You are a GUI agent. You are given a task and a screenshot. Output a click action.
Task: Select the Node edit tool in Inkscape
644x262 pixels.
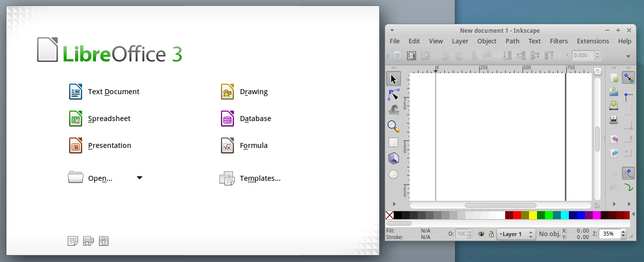(x=393, y=95)
